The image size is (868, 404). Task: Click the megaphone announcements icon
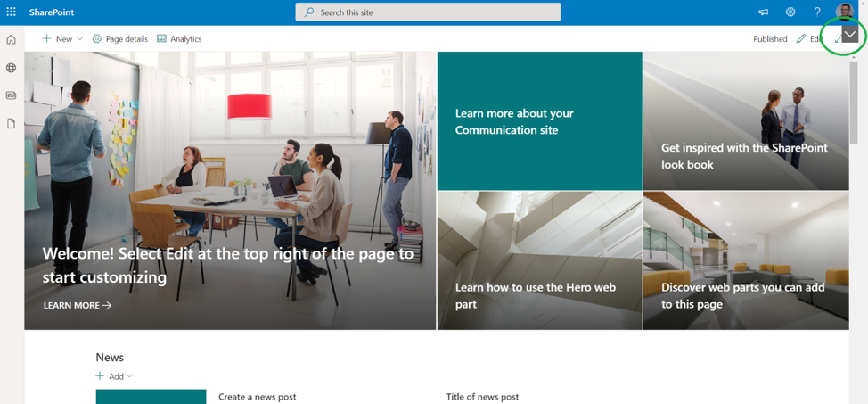pos(763,12)
